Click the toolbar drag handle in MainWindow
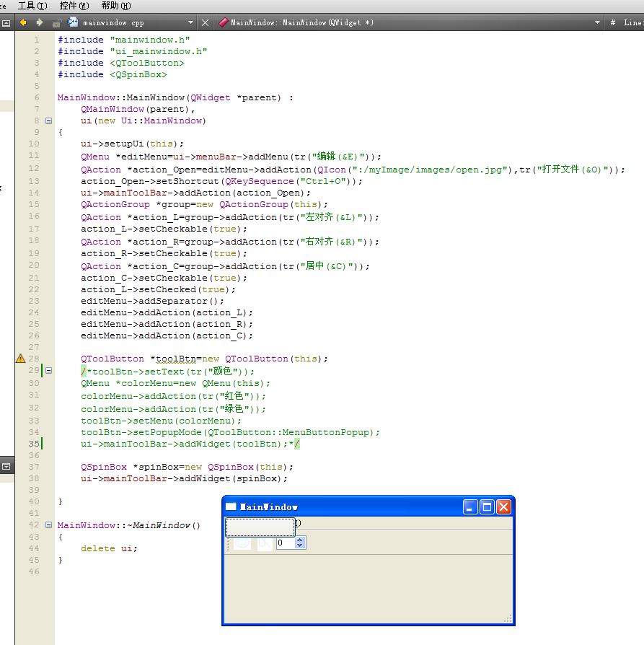This screenshot has width=644, height=645. [228, 543]
